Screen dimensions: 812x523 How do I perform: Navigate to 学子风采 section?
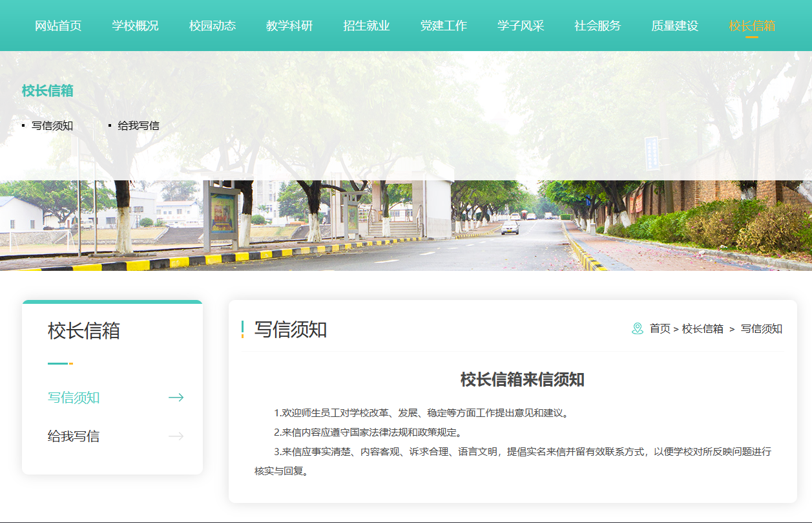pos(521,26)
